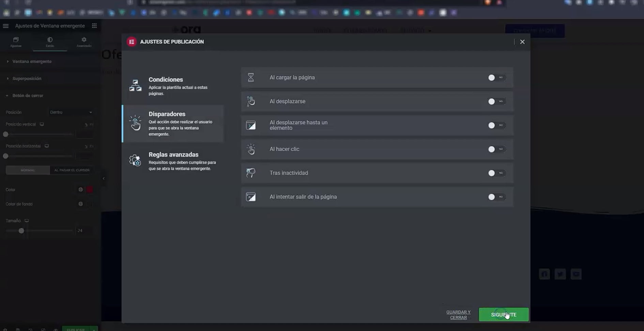644x331 pixels.
Task: Click the inactivity icon beside Tras inactividad
Action: pyautogui.click(x=251, y=173)
